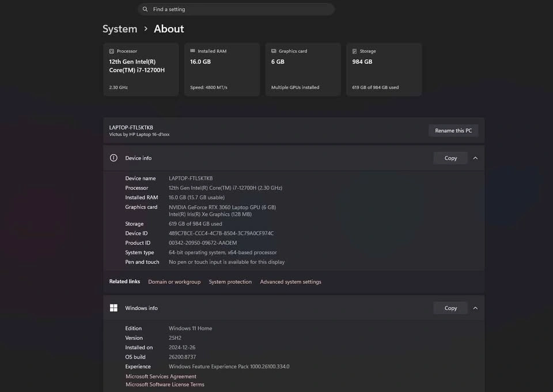Click '619 GB of 984 GB used' card text
The image size is (553, 392).
375,87
